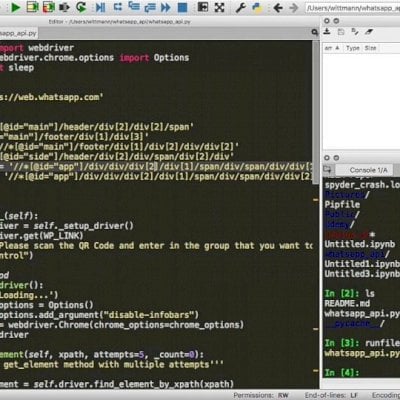This screenshot has width=400, height=400.
Task: Click the Permissions: RW status entry
Action: click(x=261, y=395)
